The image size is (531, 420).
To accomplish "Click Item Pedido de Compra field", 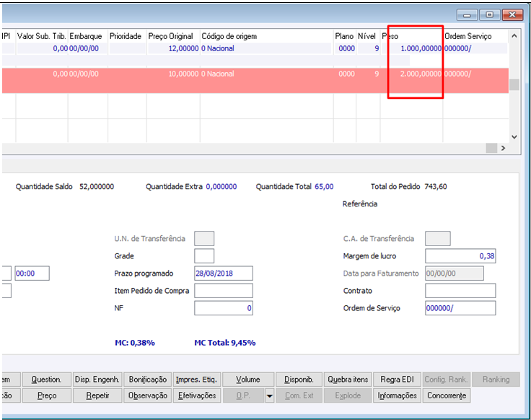I will pyautogui.click(x=224, y=291).
